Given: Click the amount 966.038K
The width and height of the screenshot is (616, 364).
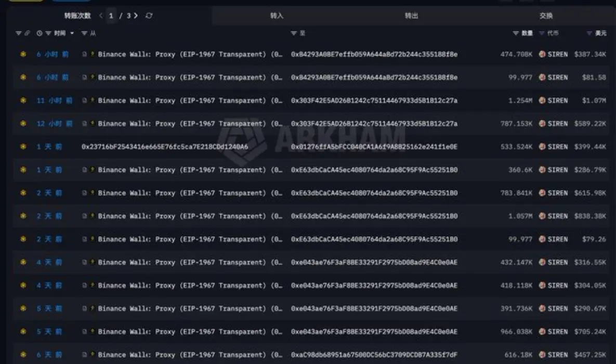Looking at the screenshot, I should click(516, 332).
